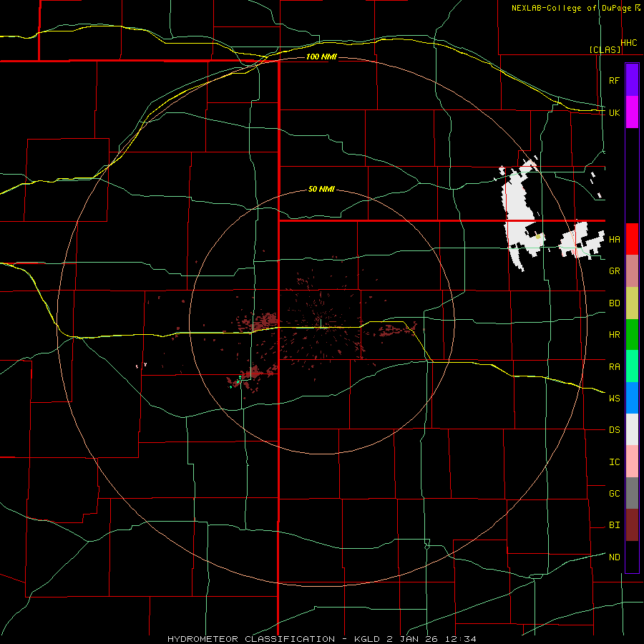Click the UK legend label
Image resolution: width=644 pixels, height=644 pixels.
point(614,112)
